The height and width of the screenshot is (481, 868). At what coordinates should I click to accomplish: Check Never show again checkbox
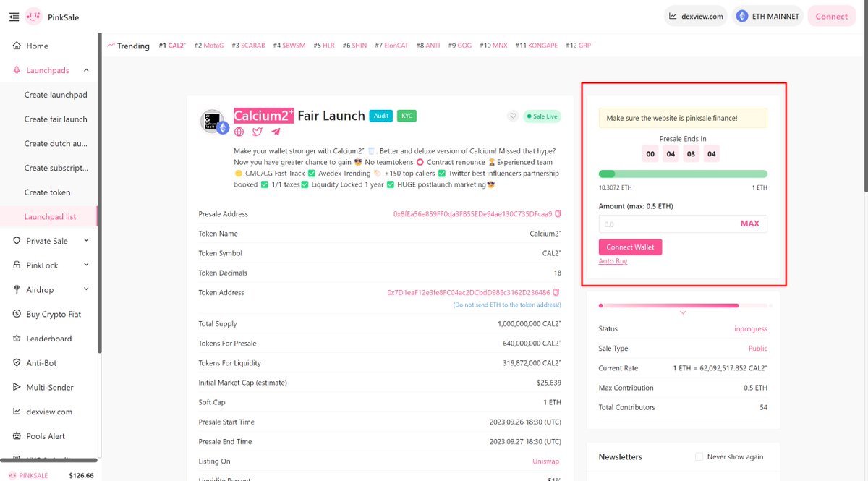click(699, 457)
